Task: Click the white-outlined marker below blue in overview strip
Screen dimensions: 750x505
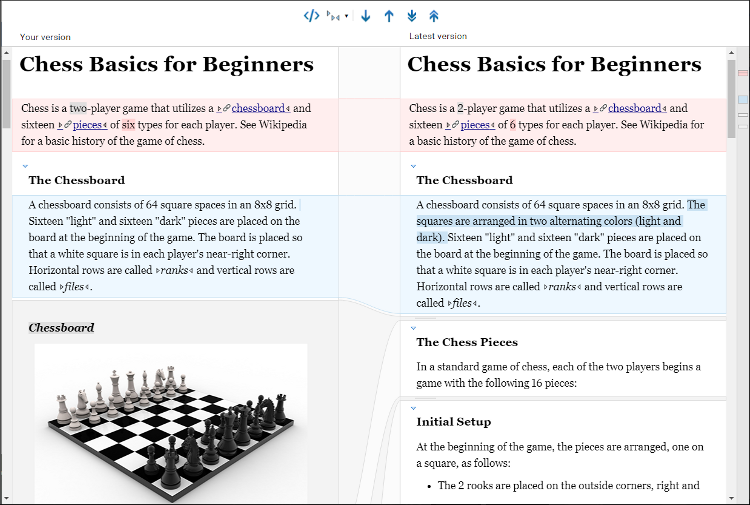Action: [742, 115]
